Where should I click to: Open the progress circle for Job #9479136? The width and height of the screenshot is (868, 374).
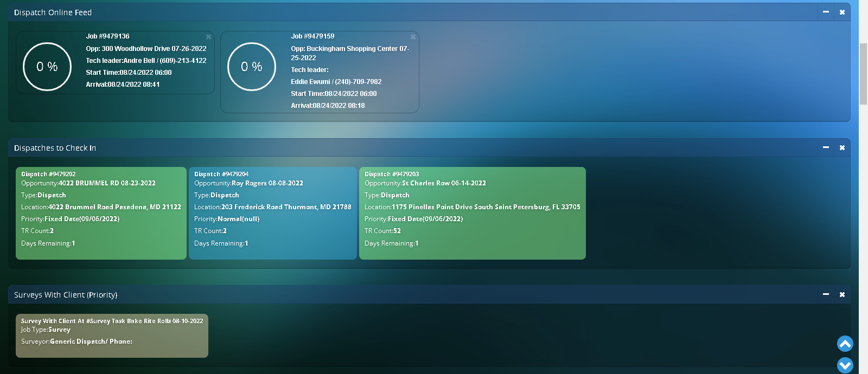coord(47,67)
